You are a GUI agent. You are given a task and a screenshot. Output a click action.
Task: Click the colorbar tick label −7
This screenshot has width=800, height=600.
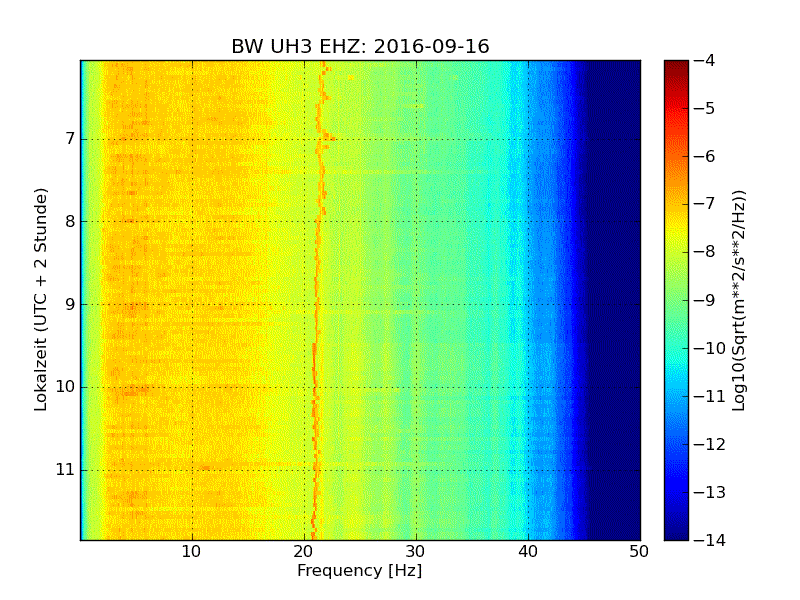point(705,204)
